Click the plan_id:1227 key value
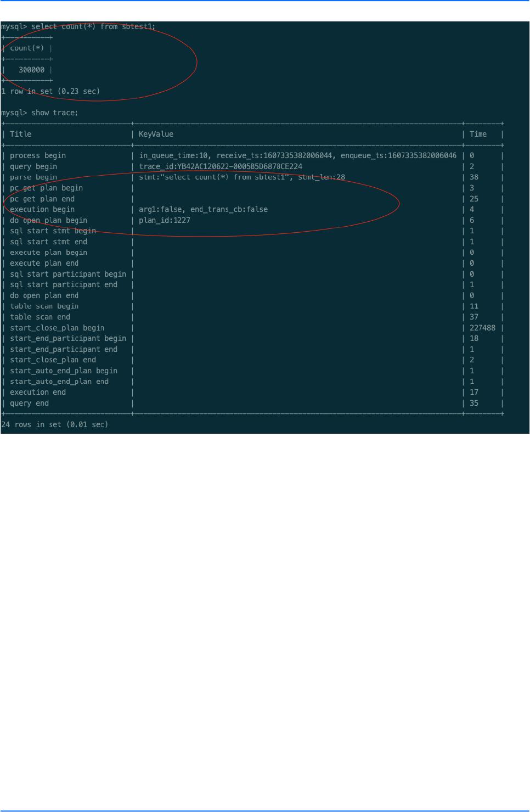 click(x=159, y=220)
